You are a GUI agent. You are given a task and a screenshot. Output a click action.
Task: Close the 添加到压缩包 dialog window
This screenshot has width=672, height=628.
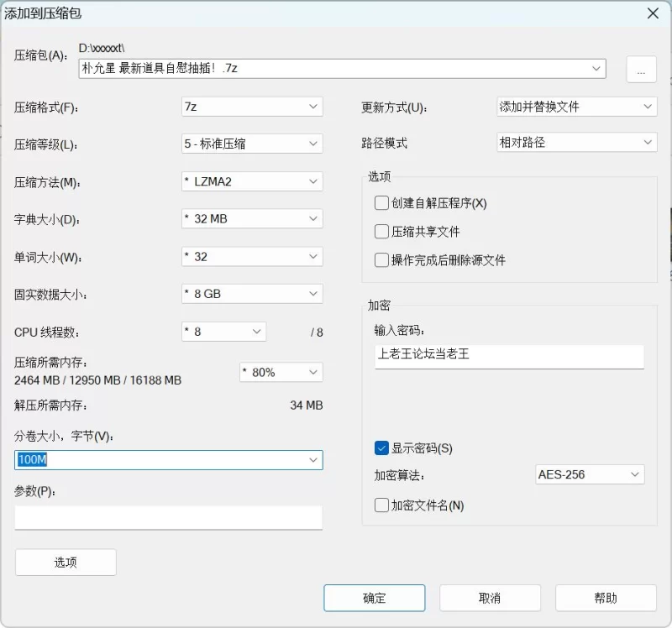652,13
